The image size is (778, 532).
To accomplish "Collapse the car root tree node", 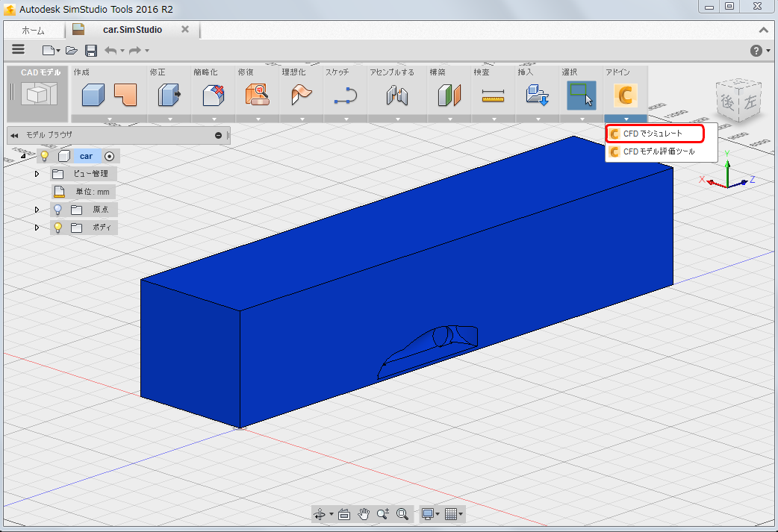I will click(x=23, y=156).
